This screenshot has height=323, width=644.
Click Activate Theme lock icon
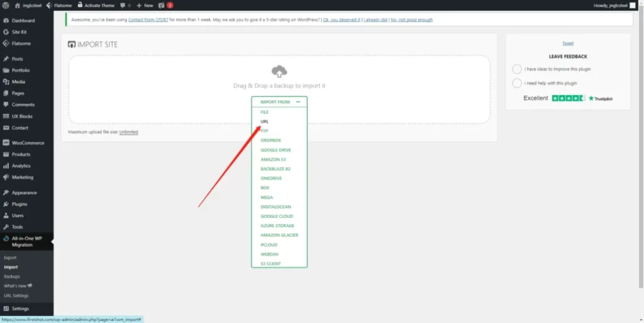[x=80, y=5]
